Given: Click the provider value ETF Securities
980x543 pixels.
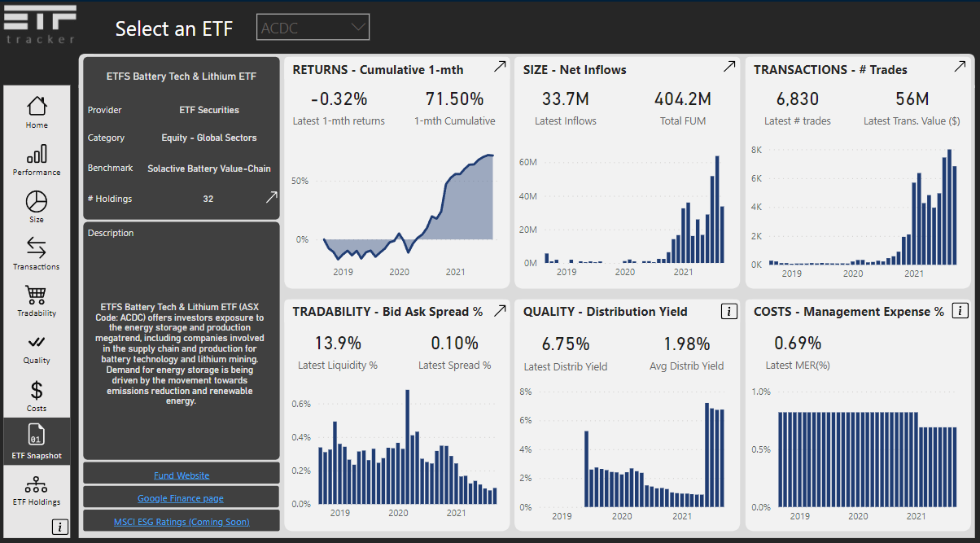Looking at the screenshot, I should [x=209, y=110].
